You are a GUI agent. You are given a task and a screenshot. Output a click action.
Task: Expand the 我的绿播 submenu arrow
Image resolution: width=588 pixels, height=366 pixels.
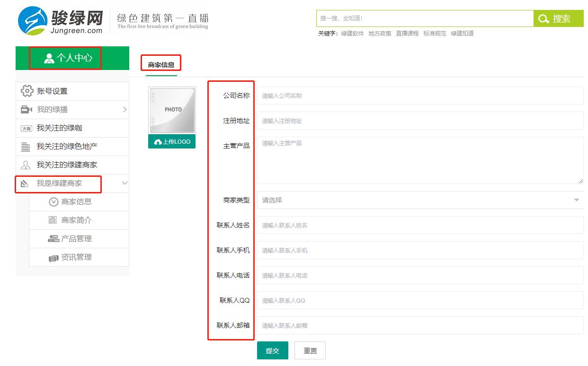click(x=125, y=109)
